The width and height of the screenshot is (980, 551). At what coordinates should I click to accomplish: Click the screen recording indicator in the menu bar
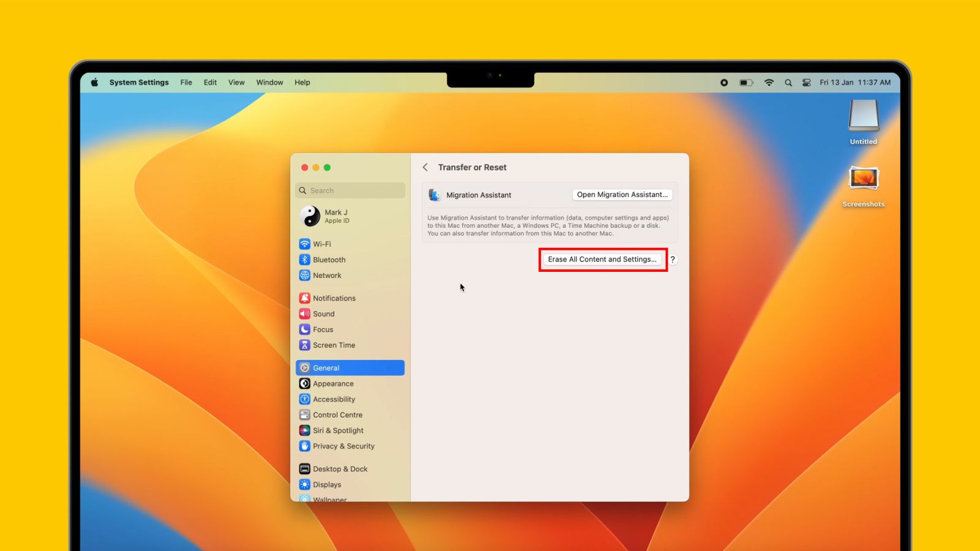724,83
